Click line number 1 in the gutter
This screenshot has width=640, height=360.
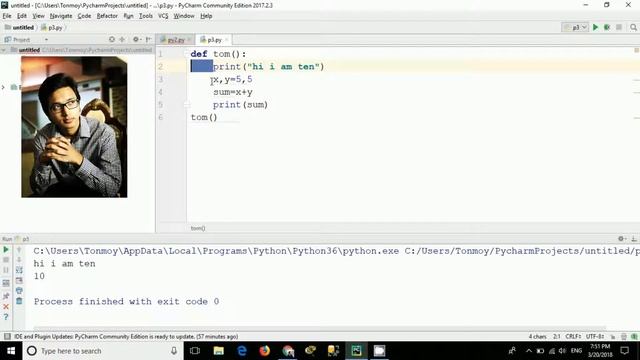160,54
